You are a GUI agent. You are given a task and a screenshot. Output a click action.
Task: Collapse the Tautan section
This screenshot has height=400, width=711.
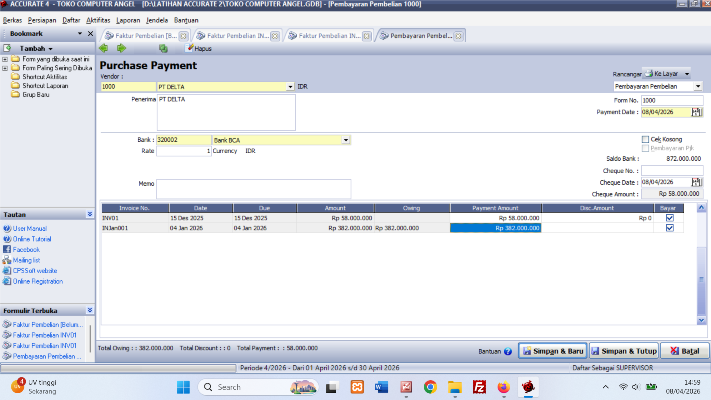click(x=90, y=214)
